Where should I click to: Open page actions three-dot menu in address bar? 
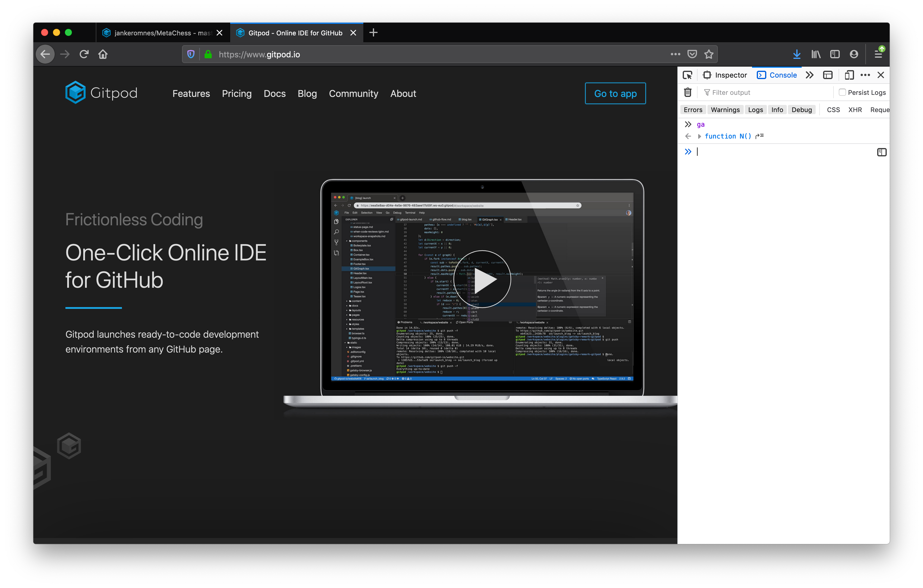coord(675,54)
